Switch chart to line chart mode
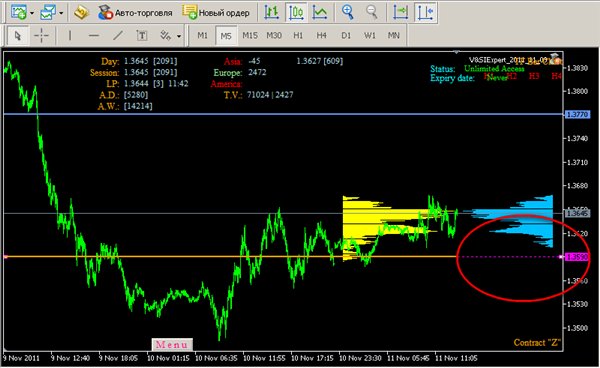 [320, 12]
